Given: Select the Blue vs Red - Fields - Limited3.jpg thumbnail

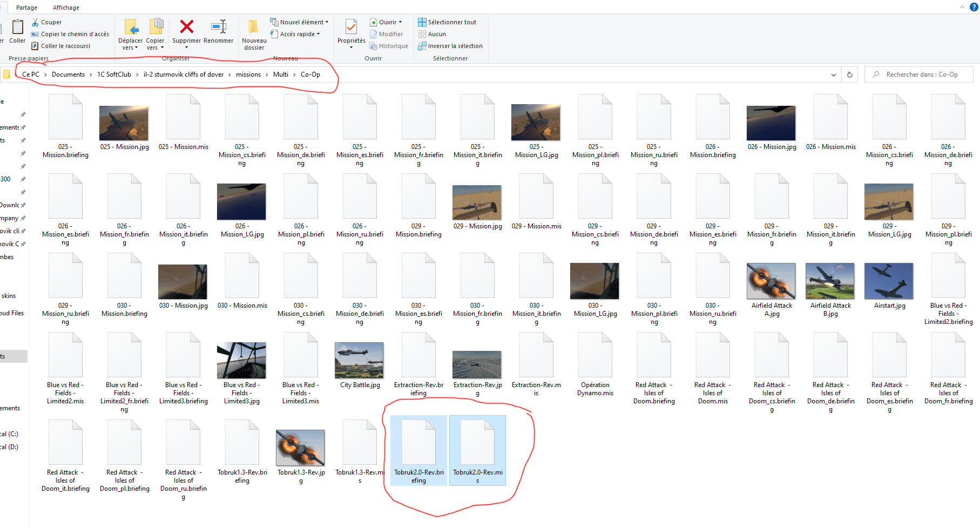Looking at the screenshot, I should point(241,360).
